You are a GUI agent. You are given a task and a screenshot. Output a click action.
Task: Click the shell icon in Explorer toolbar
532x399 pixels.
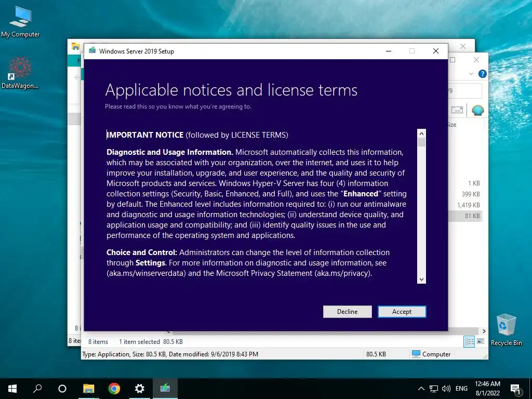click(478, 110)
